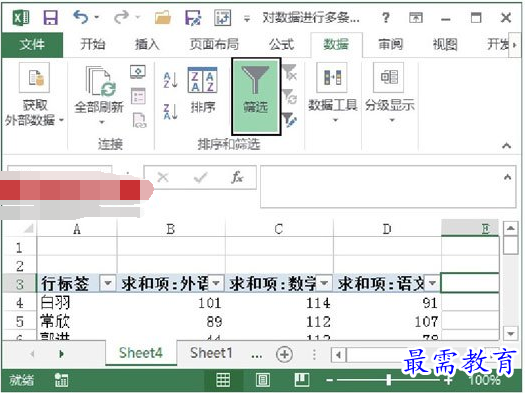Click the confirm checkmark in formula bar
This screenshot has width=525, height=393.
click(200, 177)
